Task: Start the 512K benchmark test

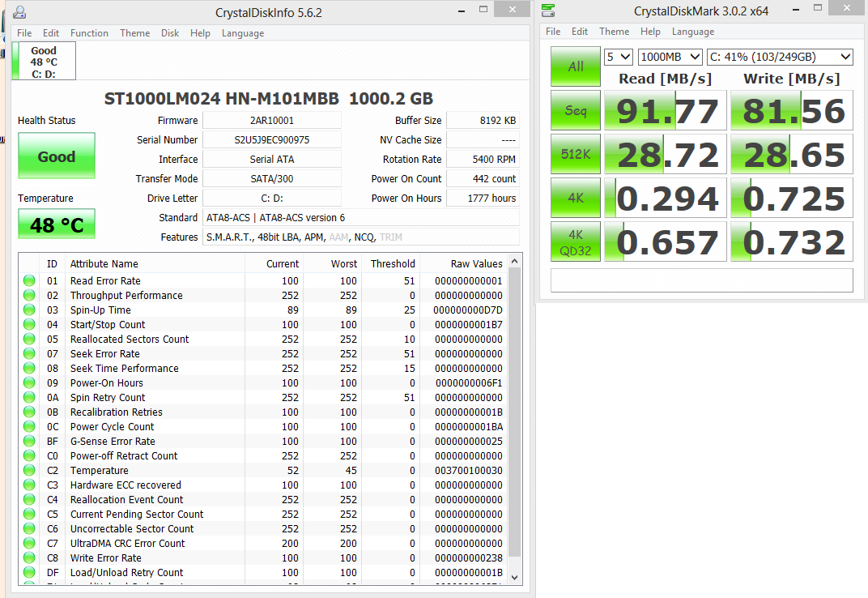Action: (x=576, y=154)
